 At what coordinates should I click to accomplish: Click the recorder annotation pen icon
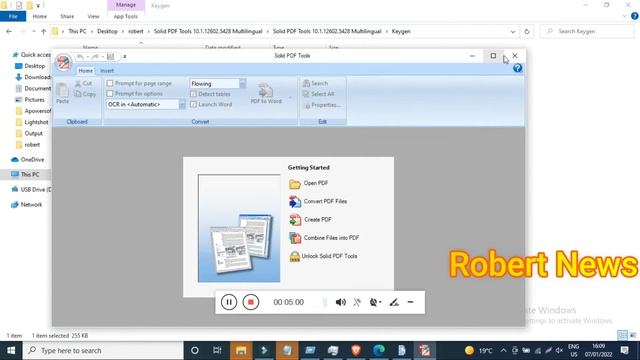click(393, 302)
